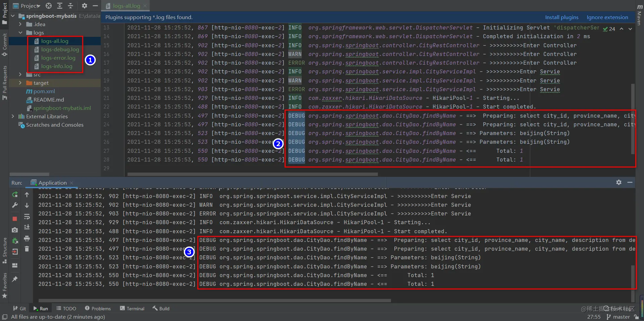Image resolution: width=644 pixels, height=321 pixels.
Task: Expand all nodes in Project tool window
Action: (60, 6)
